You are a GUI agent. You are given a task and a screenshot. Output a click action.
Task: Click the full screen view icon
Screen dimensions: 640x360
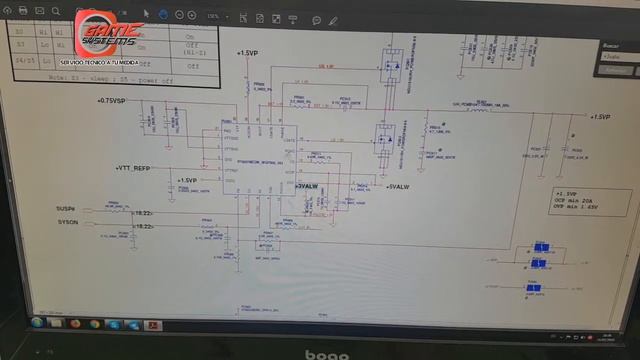(x=276, y=19)
